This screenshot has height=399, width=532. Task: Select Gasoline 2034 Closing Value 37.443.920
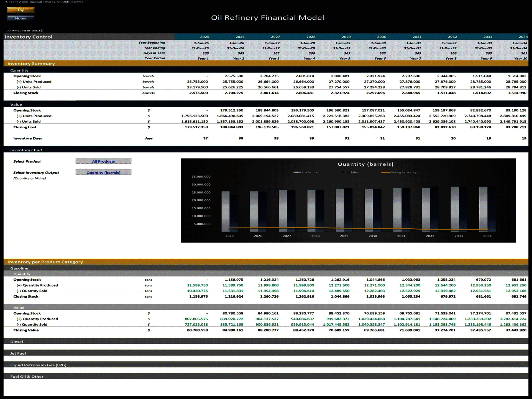[516, 330]
